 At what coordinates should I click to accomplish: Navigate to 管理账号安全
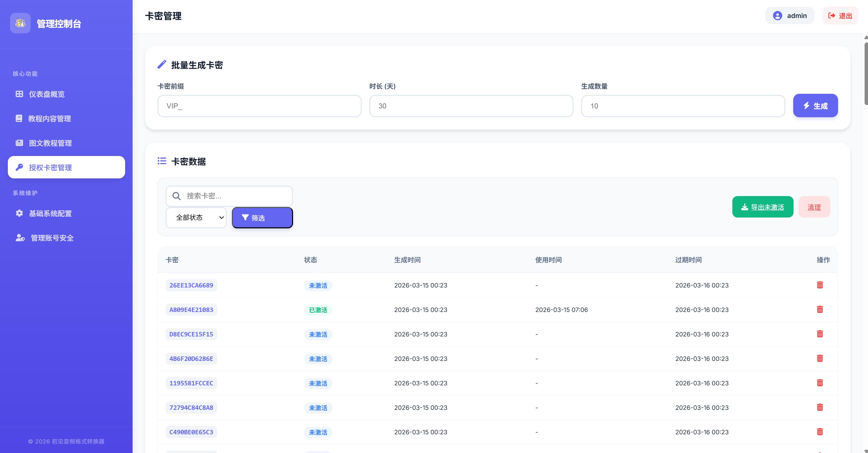52,238
